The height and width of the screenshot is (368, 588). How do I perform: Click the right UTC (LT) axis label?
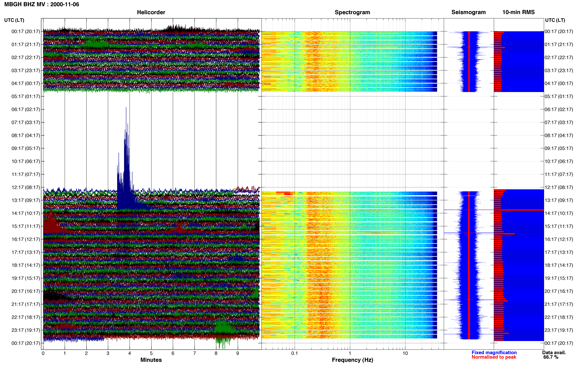coord(555,20)
